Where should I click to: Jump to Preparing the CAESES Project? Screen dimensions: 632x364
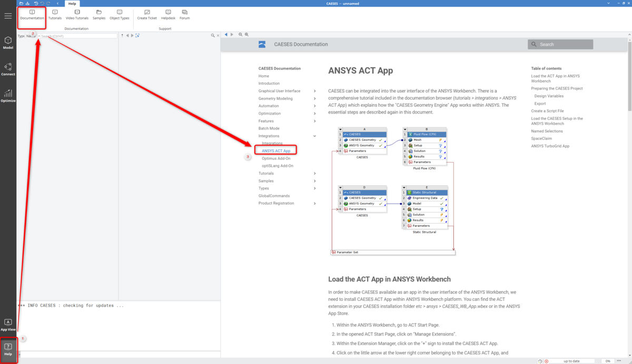point(557,88)
